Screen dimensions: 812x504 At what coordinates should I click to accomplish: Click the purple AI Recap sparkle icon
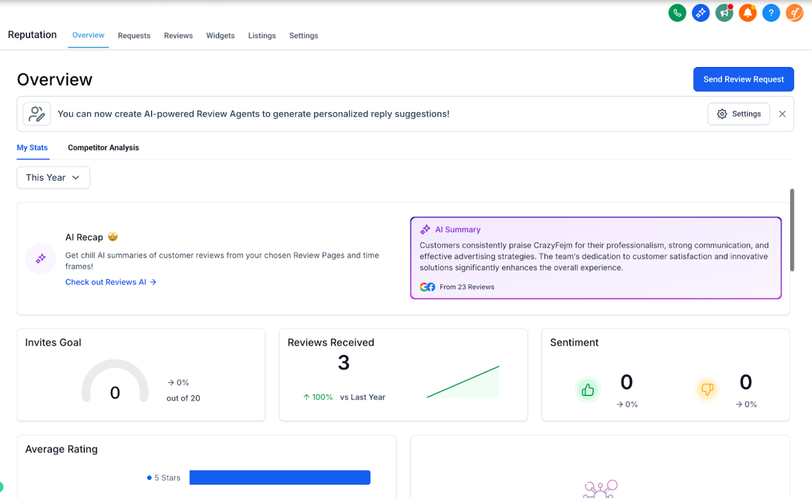(x=41, y=258)
